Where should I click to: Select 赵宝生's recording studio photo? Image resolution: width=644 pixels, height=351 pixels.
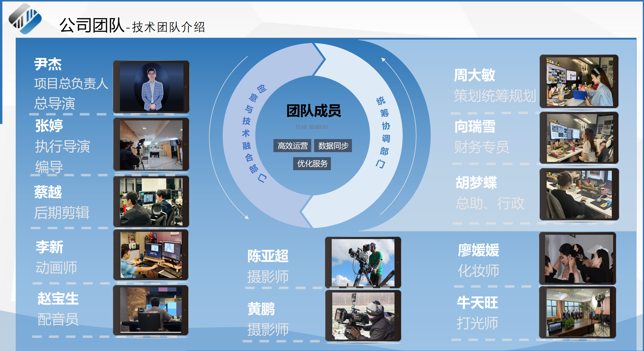[x=151, y=310]
